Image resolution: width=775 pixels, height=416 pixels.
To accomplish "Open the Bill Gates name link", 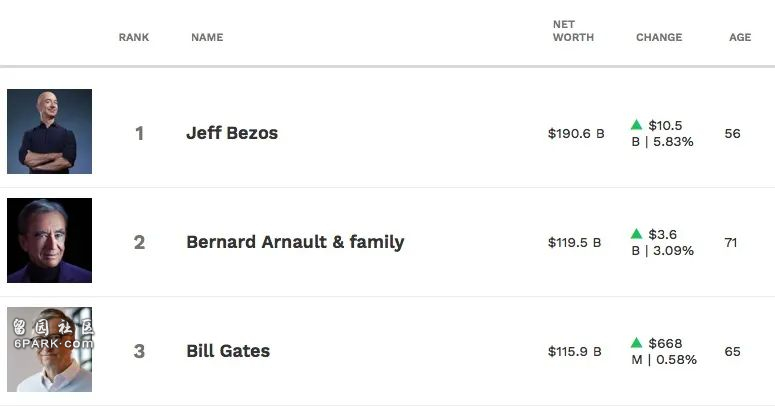I will click(228, 351).
